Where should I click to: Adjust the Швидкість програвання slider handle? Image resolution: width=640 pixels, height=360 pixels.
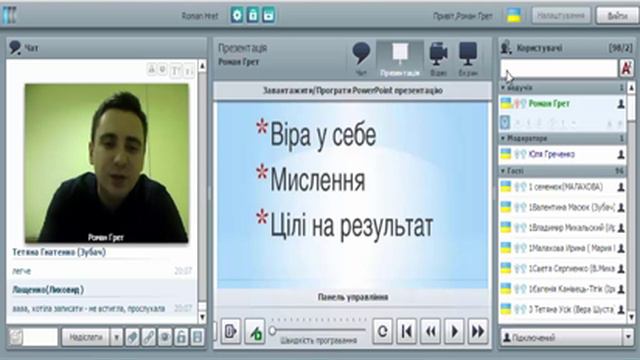pyautogui.click(x=273, y=330)
